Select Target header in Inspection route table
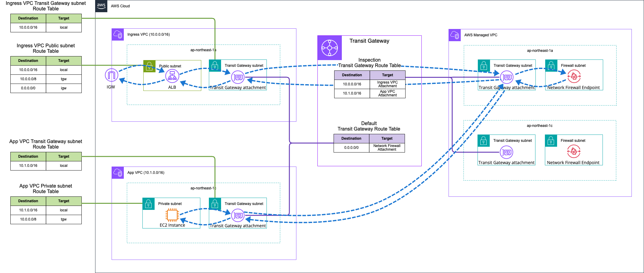This screenshot has height=273, width=644. 388,75
